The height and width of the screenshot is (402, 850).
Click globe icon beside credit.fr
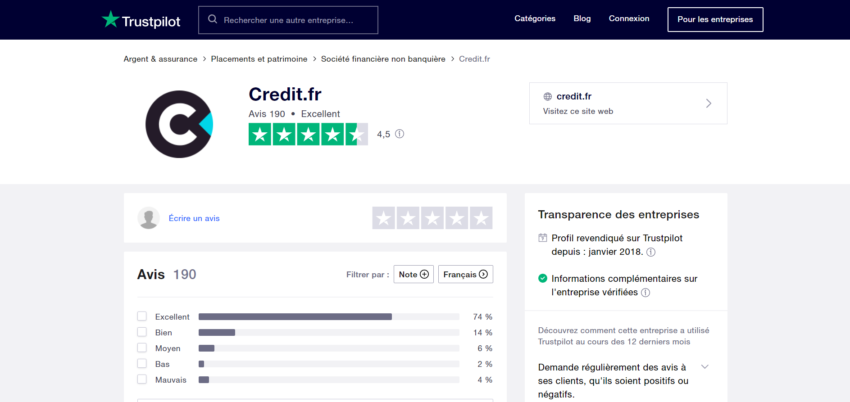tap(548, 96)
